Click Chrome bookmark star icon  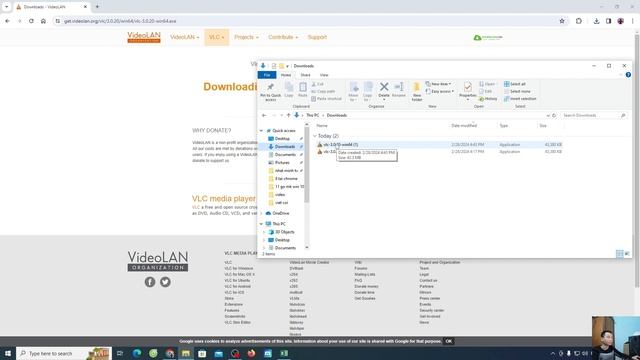(562, 21)
